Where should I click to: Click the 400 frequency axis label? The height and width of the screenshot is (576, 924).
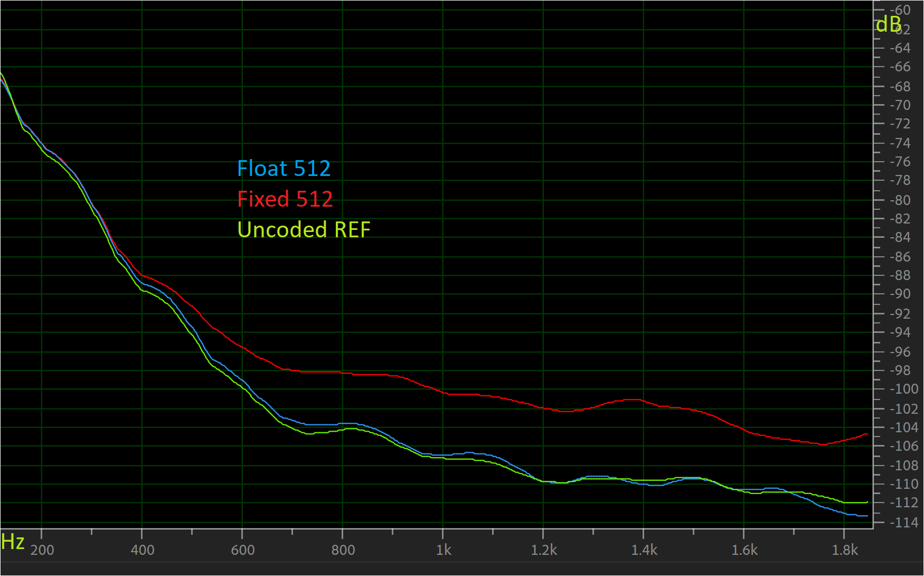pos(143,550)
